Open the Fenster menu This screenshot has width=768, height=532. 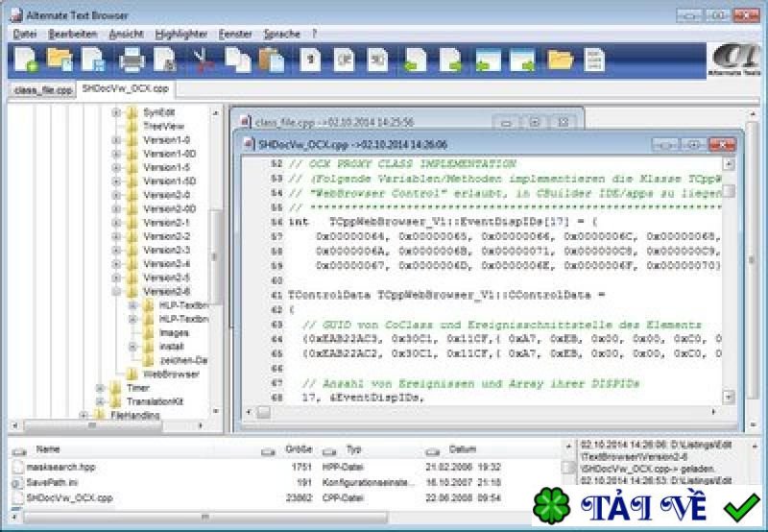coord(235,34)
